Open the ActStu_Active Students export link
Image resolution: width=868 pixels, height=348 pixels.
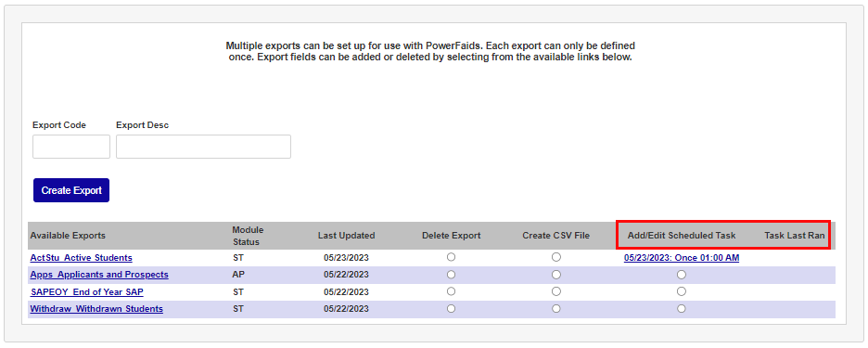click(x=82, y=258)
